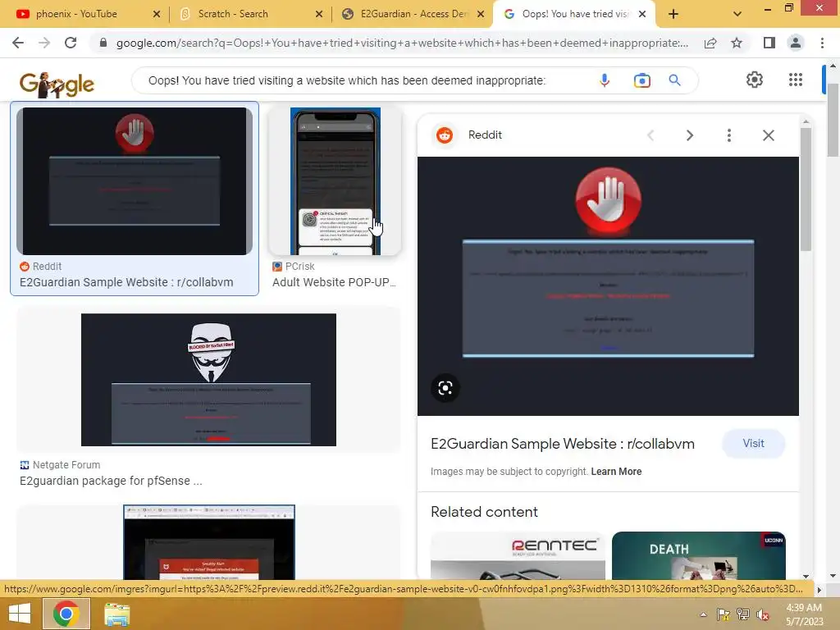The image size is (840, 630).
Task: Click the page vertical scrollbar
Action: tap(833, 118)
